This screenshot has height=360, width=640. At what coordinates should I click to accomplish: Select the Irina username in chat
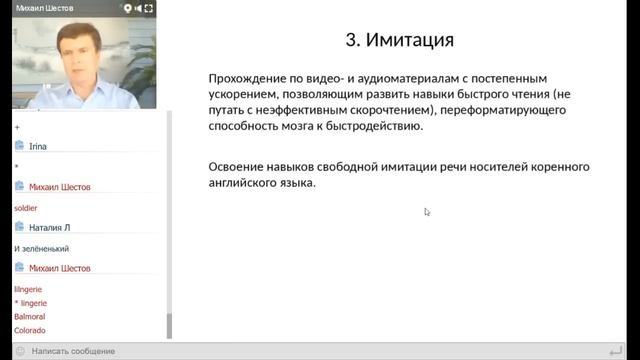38,146
